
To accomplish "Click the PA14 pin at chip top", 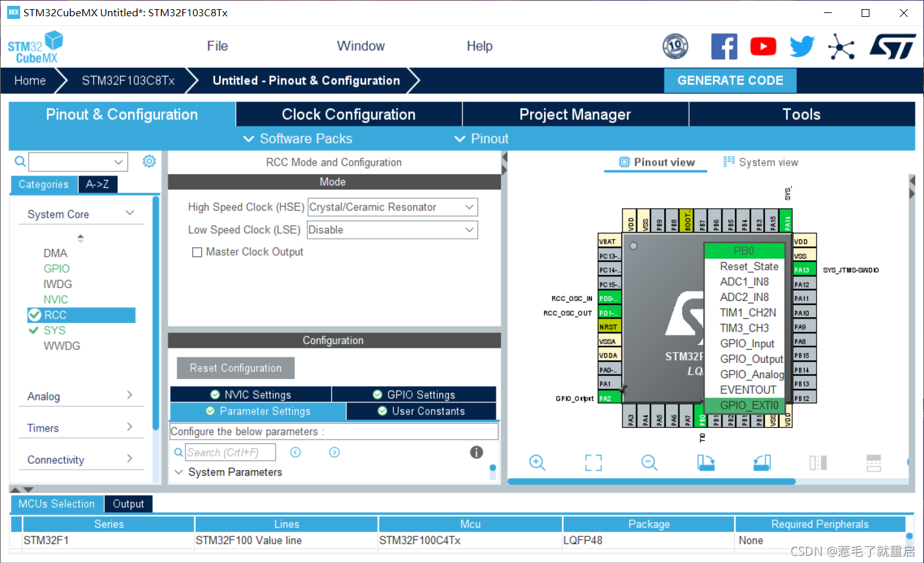I will (787, 220).
